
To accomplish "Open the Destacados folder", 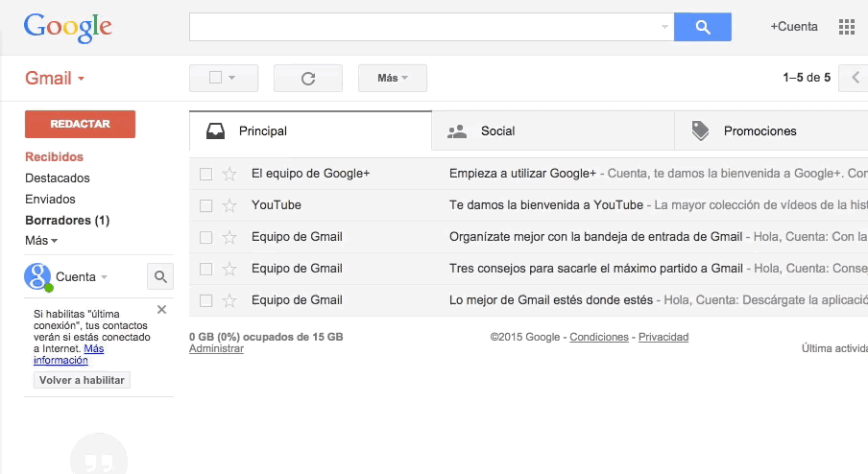I will (x=57, y=178).
